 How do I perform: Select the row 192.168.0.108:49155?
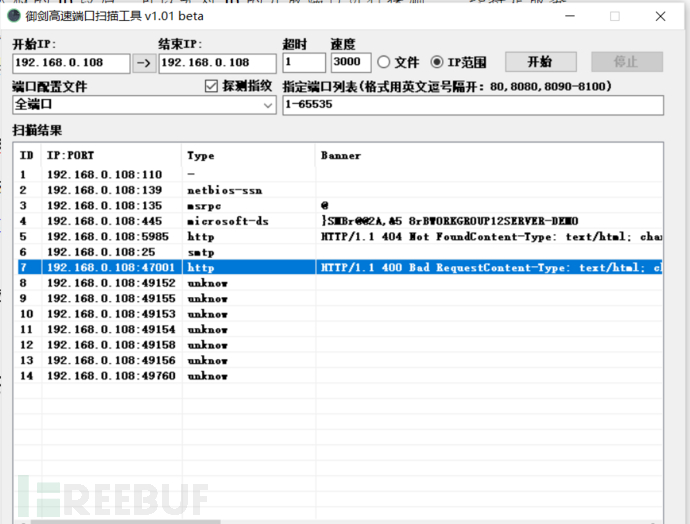point(340,298)
